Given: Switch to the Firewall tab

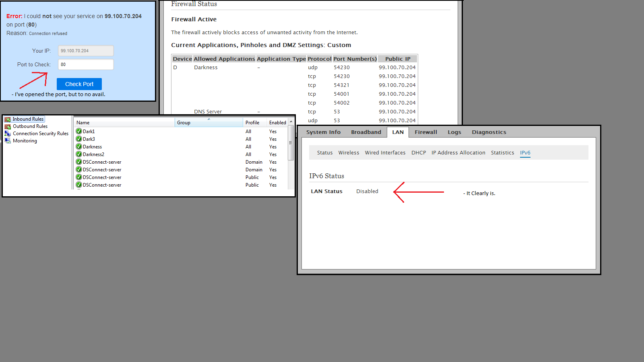Looking at the screenshot, I should [426, 132].
